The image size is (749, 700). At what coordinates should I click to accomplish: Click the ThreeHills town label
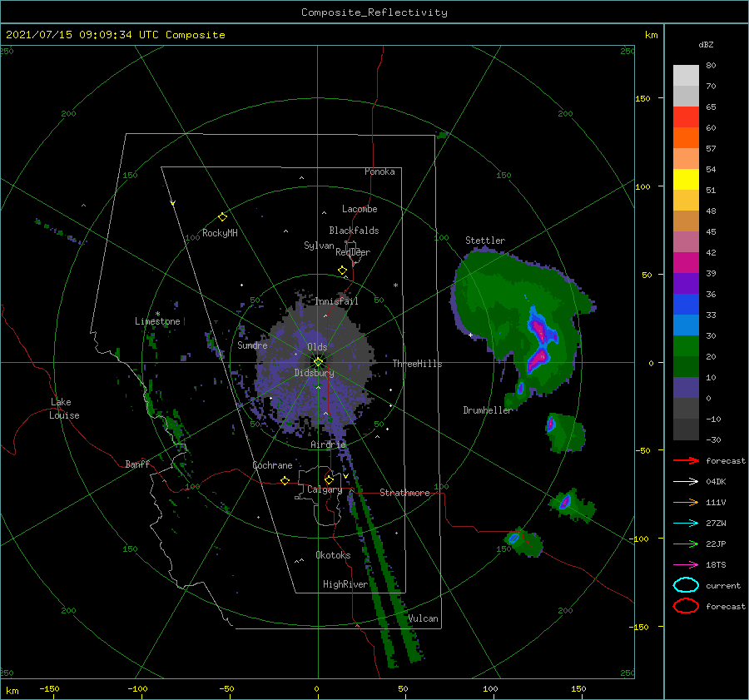pyautogui.click(x=417, y=364)
